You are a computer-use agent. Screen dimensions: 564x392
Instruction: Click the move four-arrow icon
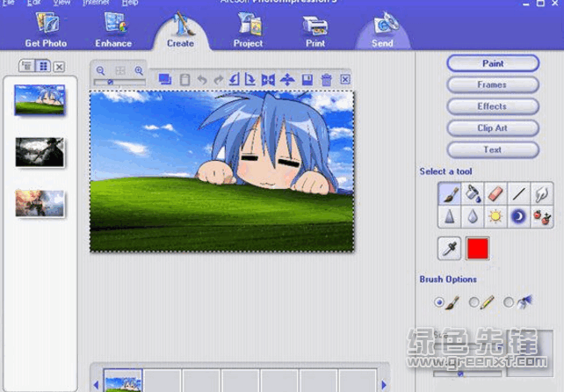click(287, 79)
